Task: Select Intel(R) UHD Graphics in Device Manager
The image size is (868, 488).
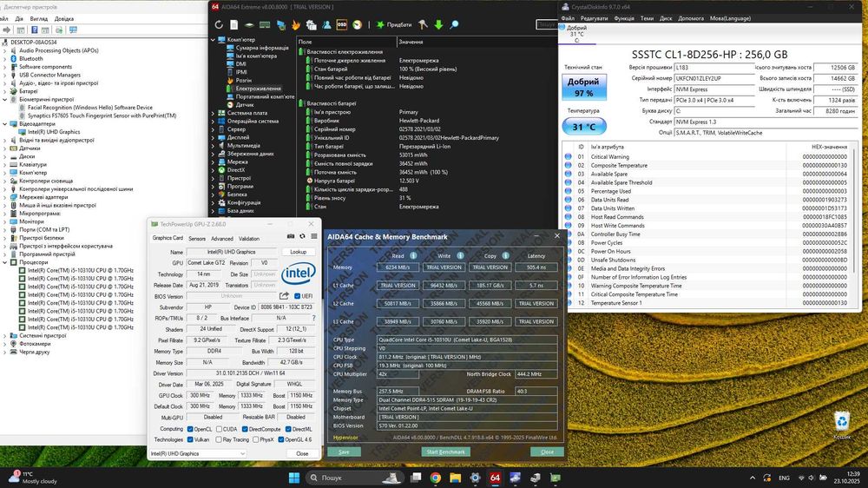Action: 54,132
